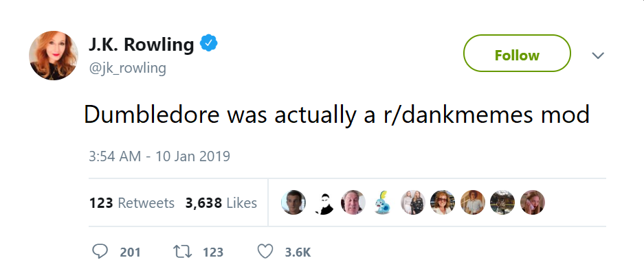Open the @jk_rowling handle link
The height and width of the screenshot is (271, 644).
[x=127, y=68]
